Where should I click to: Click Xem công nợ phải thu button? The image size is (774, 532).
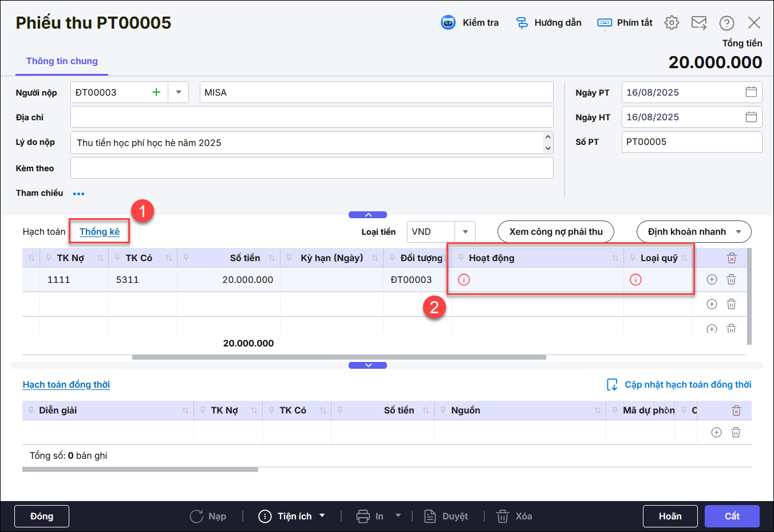pyautogui.click(x=555, y=232)
